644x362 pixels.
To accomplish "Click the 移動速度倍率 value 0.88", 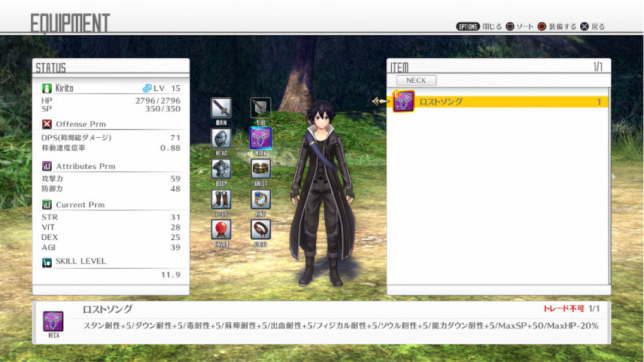I will pos(170,148).
